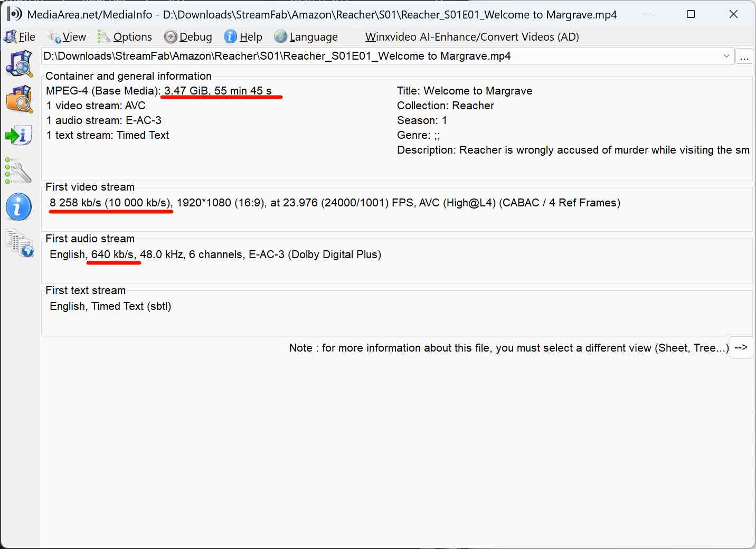Click the Open File sidebar icon
Viewport: 756px width, 549px height.
point(19,63)
